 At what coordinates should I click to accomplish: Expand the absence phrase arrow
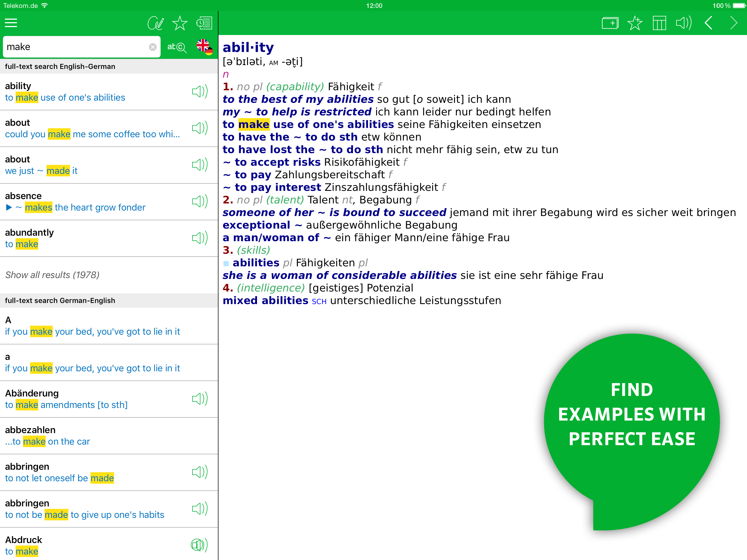9,207
